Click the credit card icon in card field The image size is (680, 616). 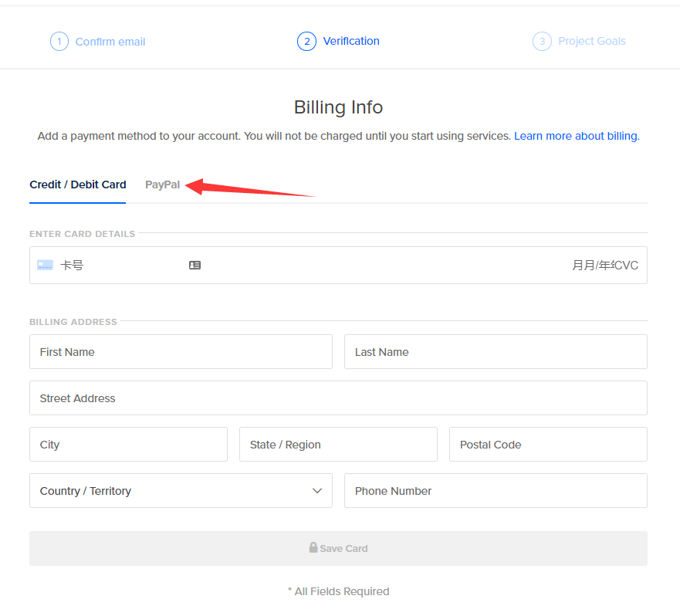pos(45,265)
